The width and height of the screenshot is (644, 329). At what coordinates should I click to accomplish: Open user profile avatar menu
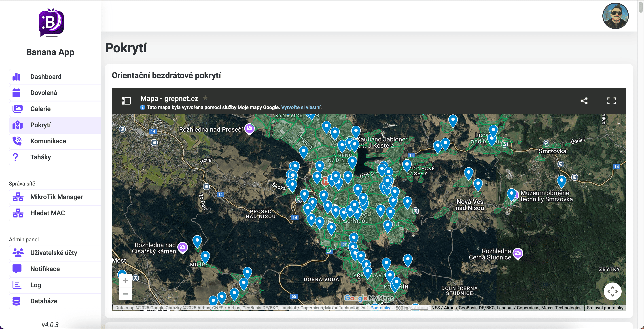(615, 16)
